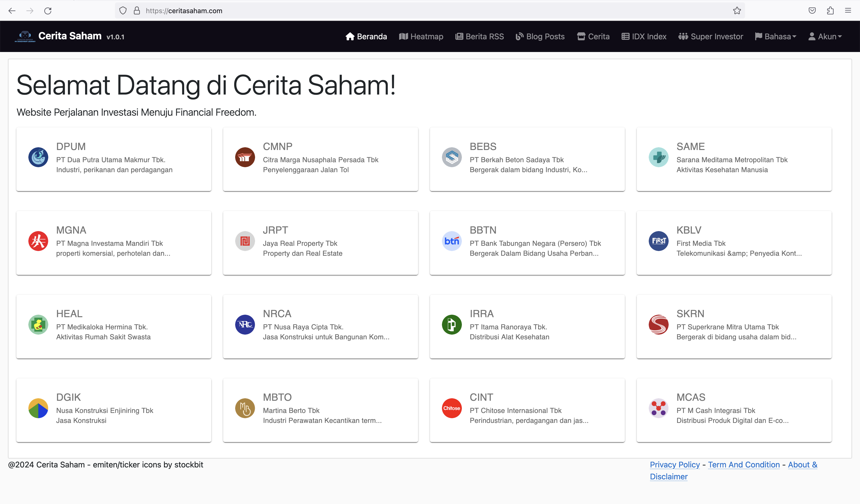Image resolution: width=860 pixels, height=504 pixels.
Task: Click the HEAL Hermina logo icon
Action: 38,324
